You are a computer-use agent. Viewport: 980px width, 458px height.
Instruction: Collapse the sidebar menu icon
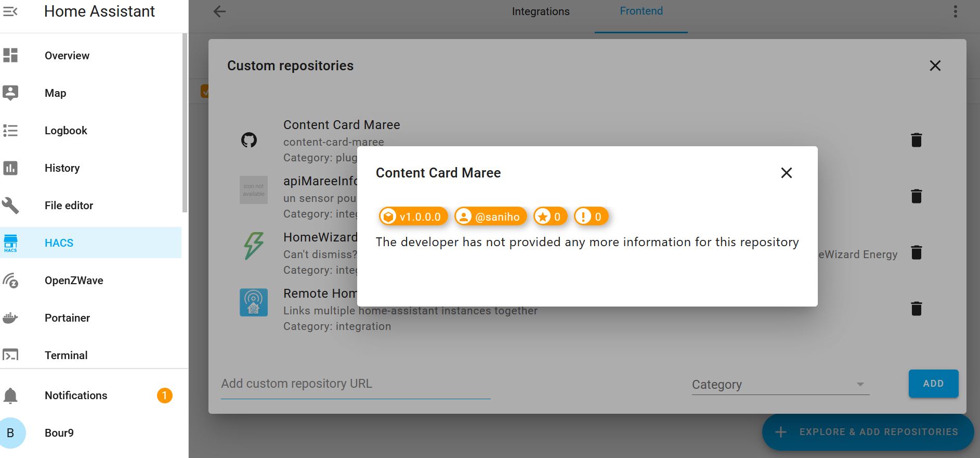pyautogui.click(x=10, y=11)
